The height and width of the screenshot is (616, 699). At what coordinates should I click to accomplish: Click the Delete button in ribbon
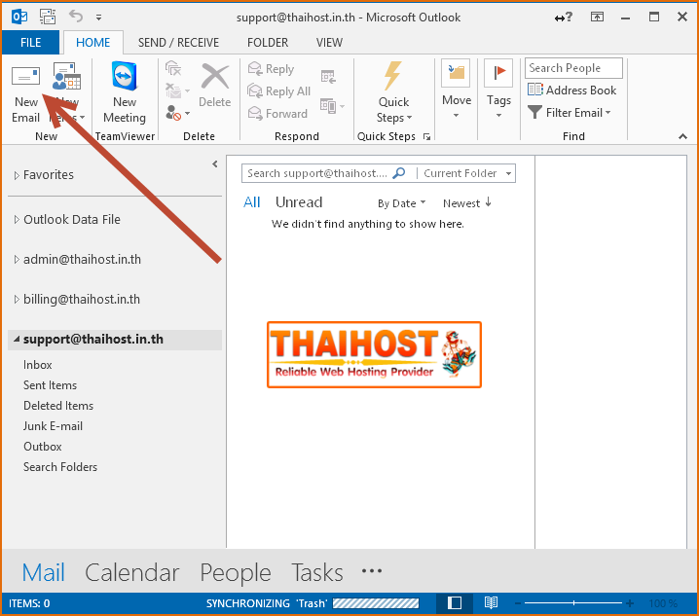tap(214, 86)
